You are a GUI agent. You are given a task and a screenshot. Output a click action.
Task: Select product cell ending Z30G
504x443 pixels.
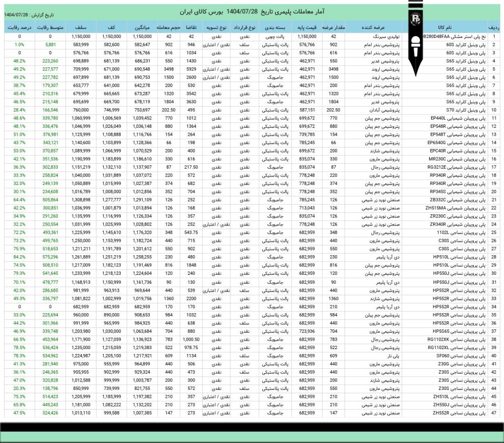444,364
